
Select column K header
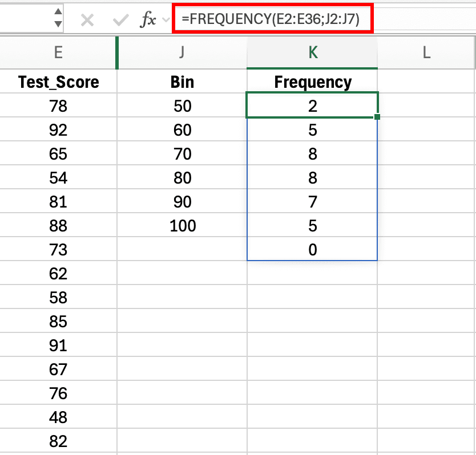312,52
